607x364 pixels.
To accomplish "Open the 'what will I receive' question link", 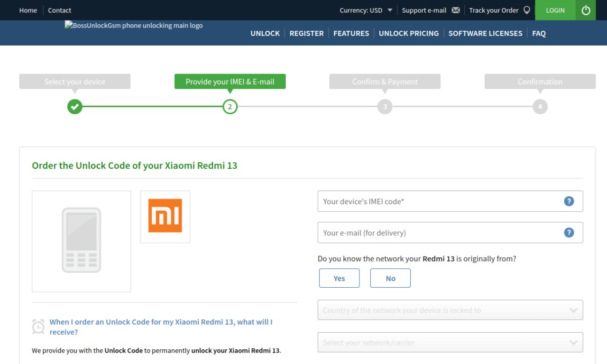I will [x=161, y=327].
